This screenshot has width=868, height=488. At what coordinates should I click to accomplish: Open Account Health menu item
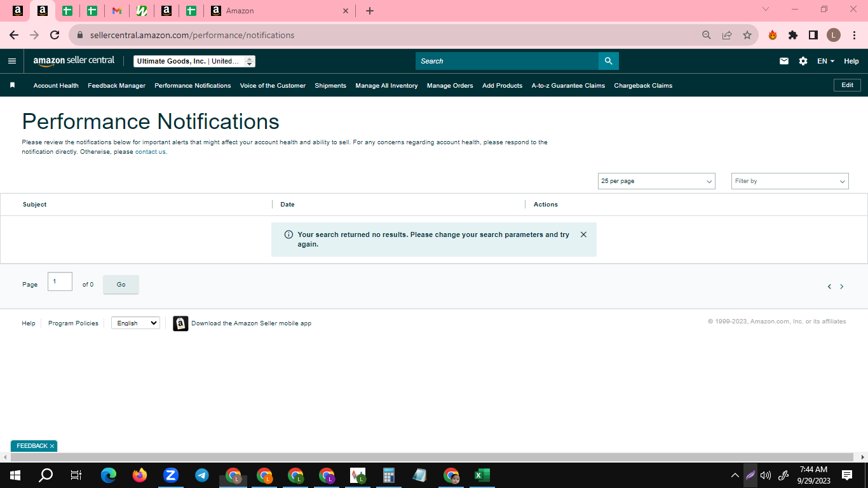tap(56, 86)
